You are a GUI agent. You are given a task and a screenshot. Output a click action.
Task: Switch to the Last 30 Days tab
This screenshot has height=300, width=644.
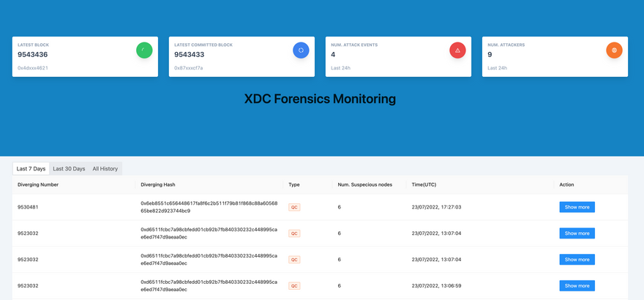(69, 169)
